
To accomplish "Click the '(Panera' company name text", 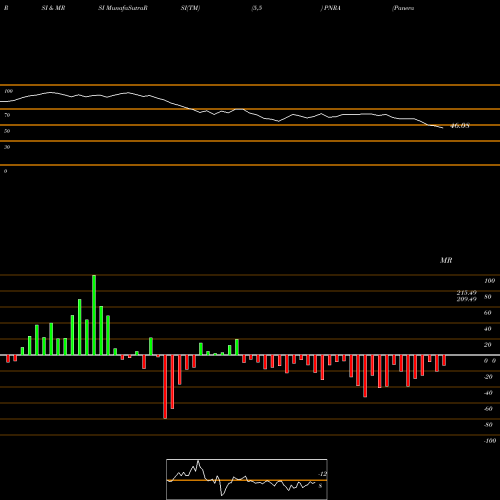I will [x=403, y=8].
